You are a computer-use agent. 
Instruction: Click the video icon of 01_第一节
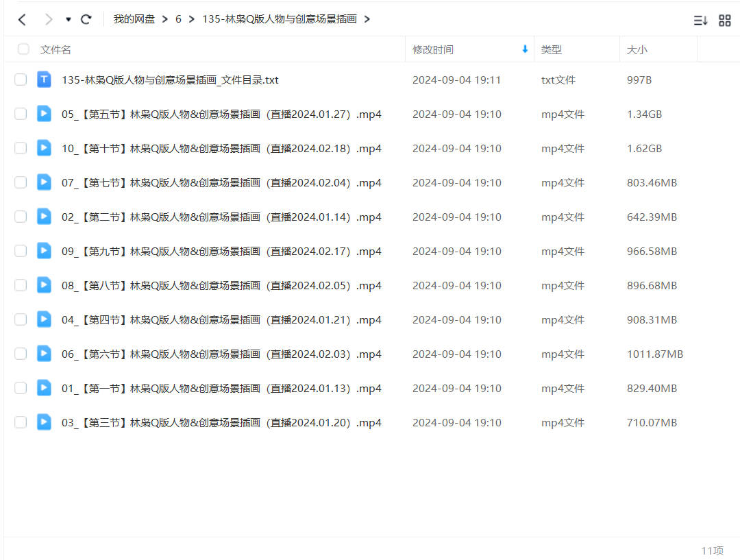(44, 388)
